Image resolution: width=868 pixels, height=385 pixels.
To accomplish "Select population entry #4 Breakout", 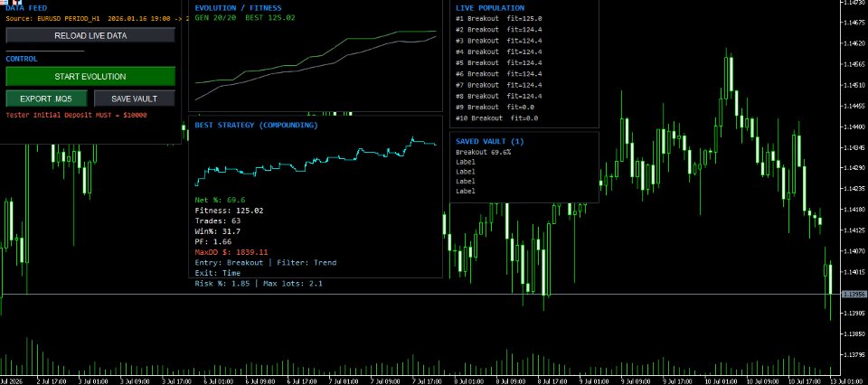I will [x=499, y=52].
